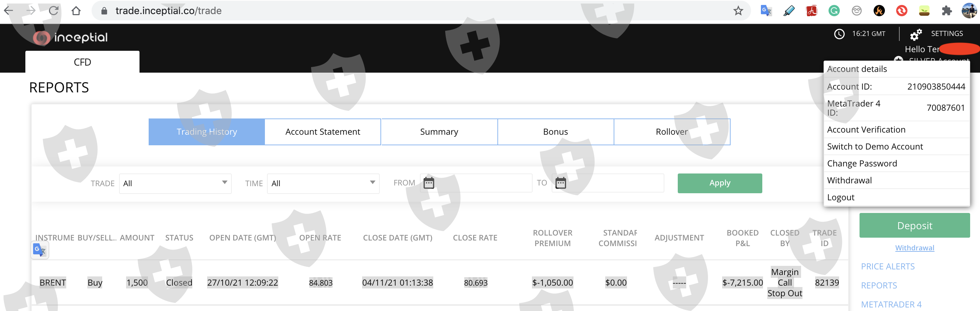Open the browser profile avatar
Viewport: 980px width, 311px height.
point(969,11)
